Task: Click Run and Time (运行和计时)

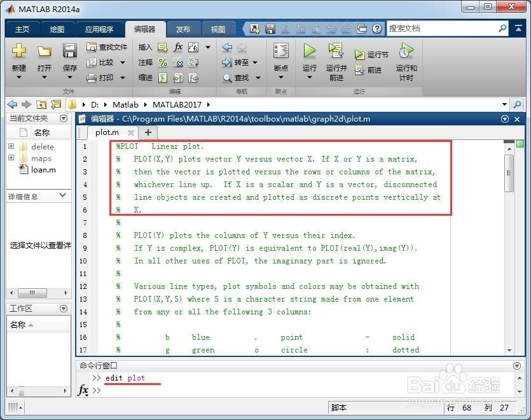Action: (406, 62)
